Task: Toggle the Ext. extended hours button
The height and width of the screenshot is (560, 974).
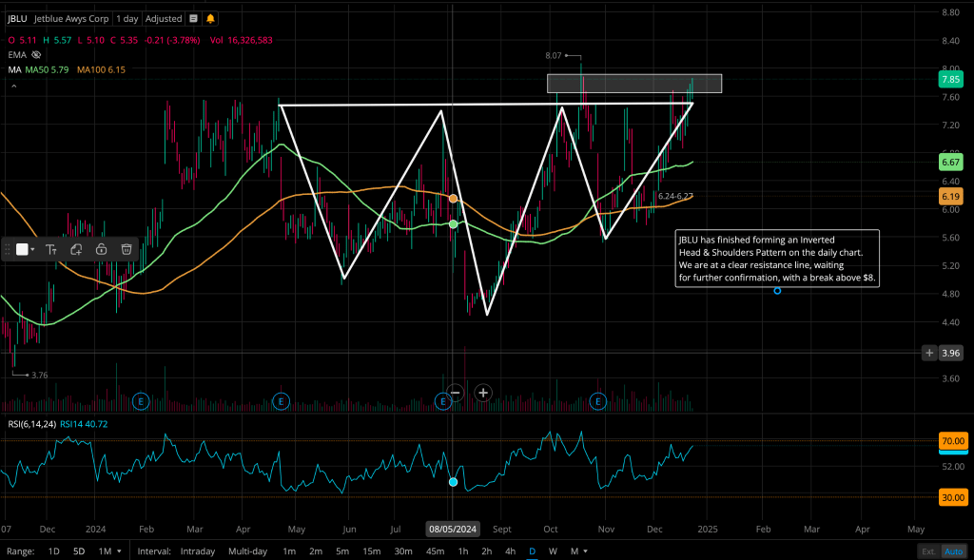Action: pyautogui.click(x=928, y=551)
